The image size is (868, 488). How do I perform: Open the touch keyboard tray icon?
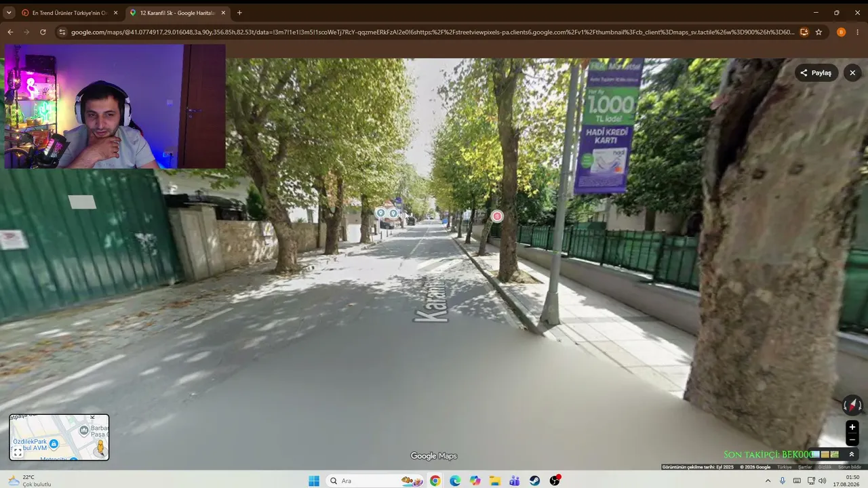pyautogui.click(x=797, y=481)
